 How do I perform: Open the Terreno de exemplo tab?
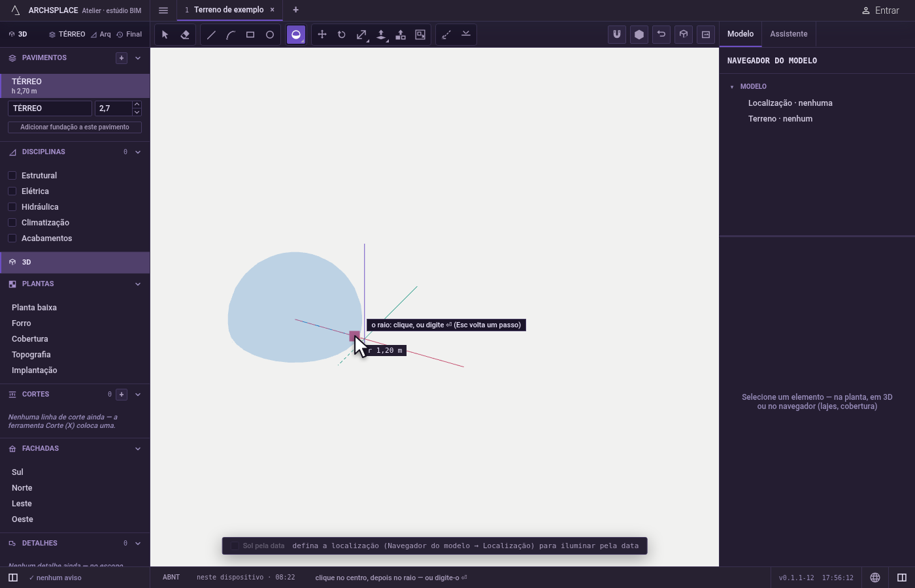[x=229, y=10]
